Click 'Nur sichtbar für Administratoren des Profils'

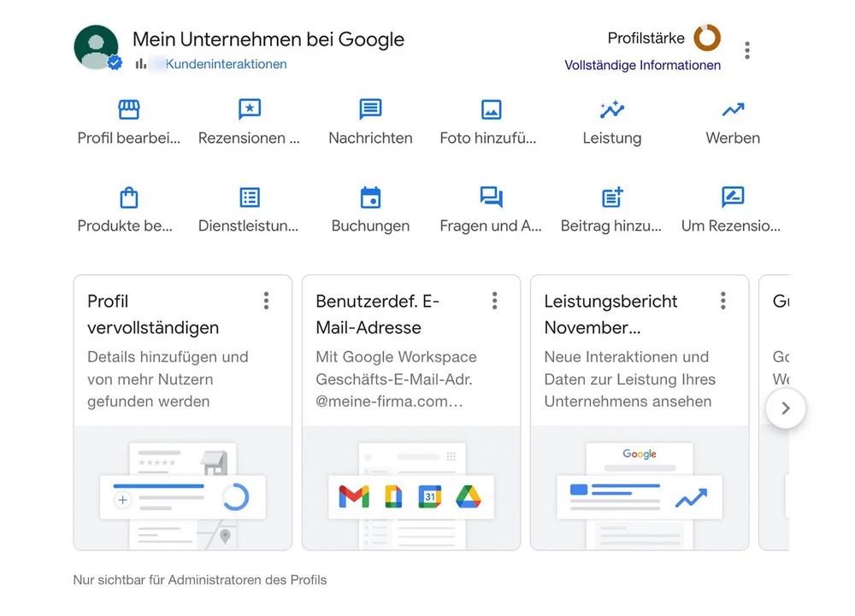pos(200,580)
